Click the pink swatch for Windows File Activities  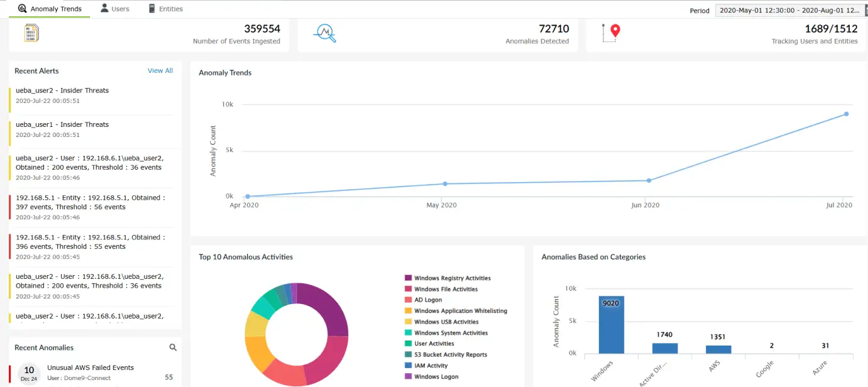click(x=409, y=288)
